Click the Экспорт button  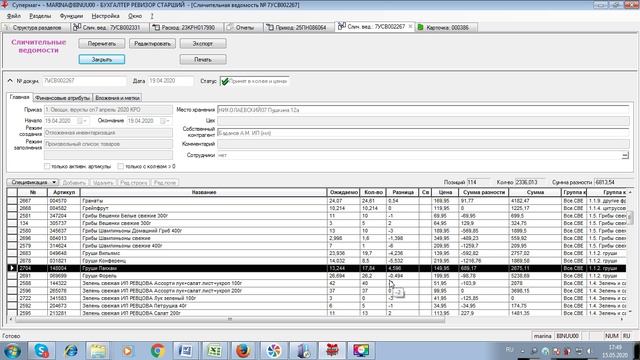pos(203,44)
